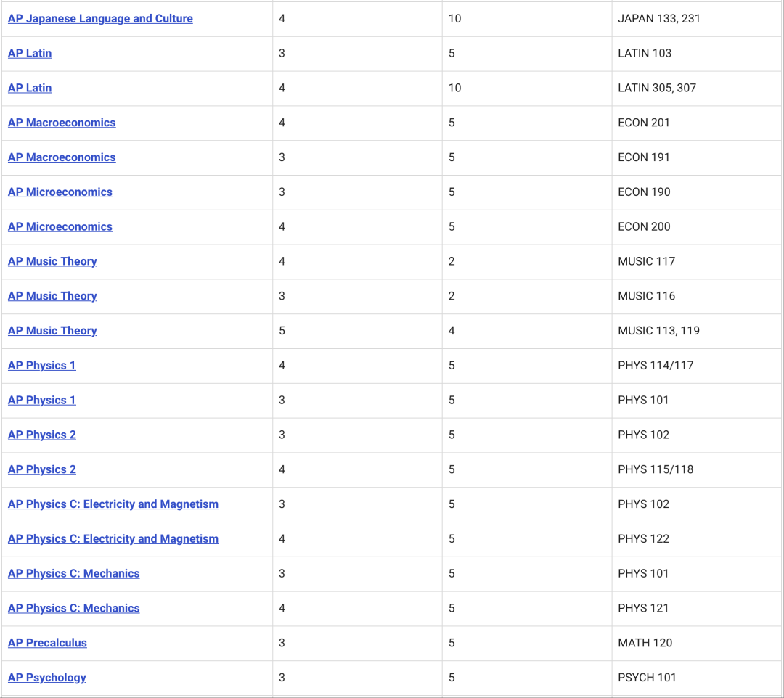Image resolution: width=784 pixels, height=698 pixels.
Task: Open AP Music Theory link in MUSIC 113, 119 row
Action: 52,331
